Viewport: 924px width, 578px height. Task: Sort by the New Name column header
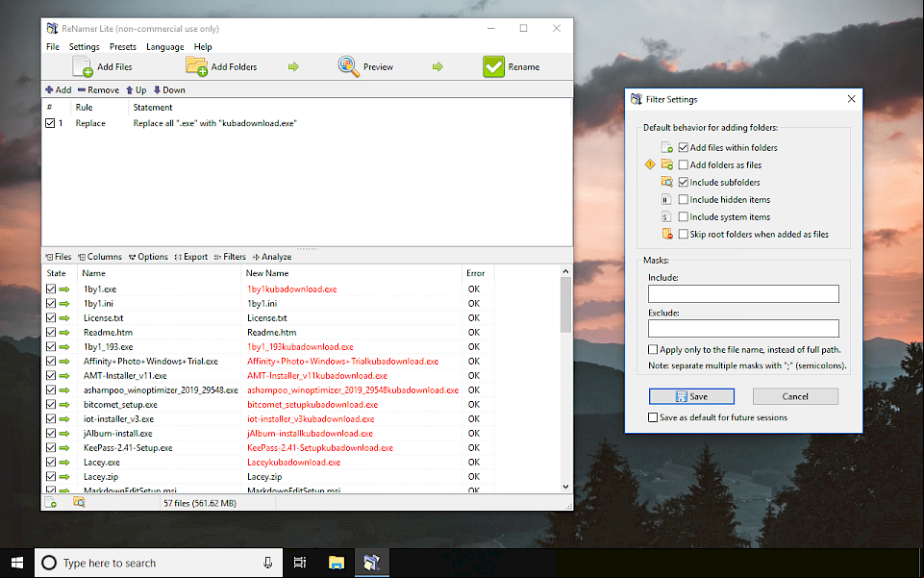coord(351,273)
